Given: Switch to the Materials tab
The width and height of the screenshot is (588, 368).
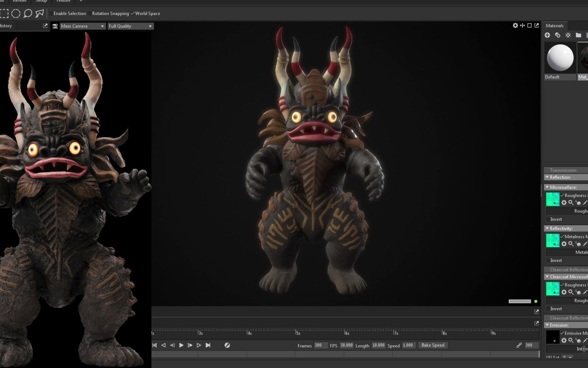Looking at the screenshot, I should tap(554, 26).
